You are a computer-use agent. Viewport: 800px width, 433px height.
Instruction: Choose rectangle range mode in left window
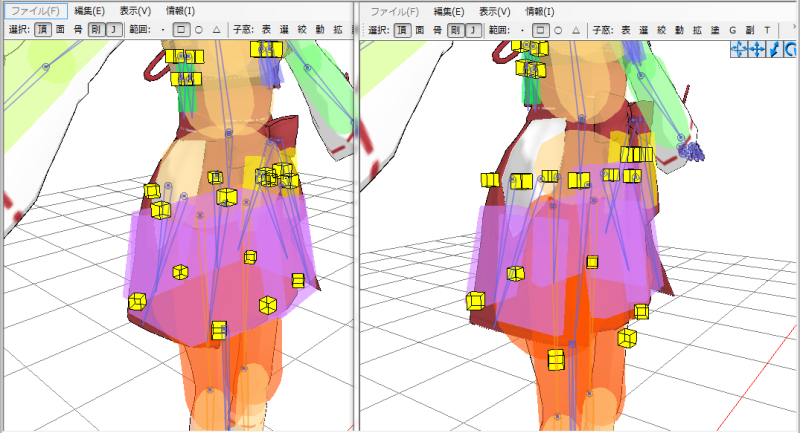click(181, 30)
